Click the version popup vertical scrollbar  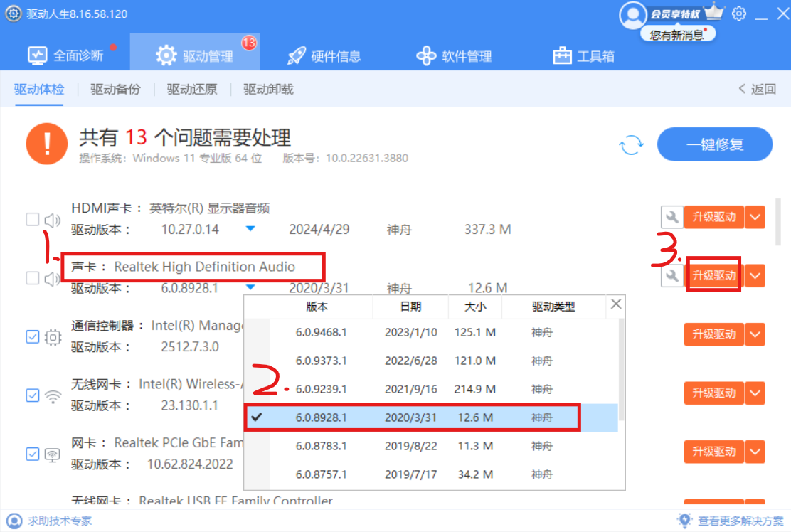[x=622, y=371]
